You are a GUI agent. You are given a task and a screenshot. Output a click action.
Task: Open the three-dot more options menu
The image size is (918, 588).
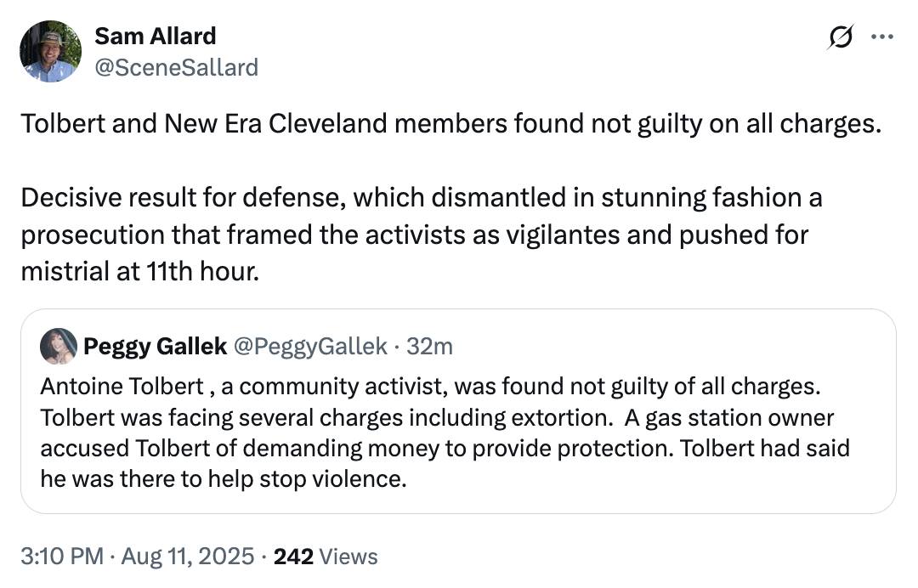tap(881, 37)
